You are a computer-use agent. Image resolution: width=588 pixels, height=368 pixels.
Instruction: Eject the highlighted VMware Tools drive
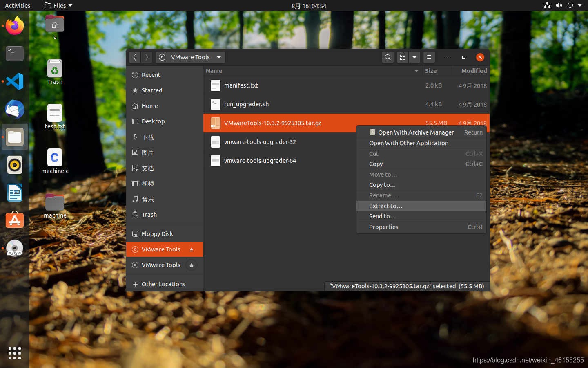click(192, 249)
